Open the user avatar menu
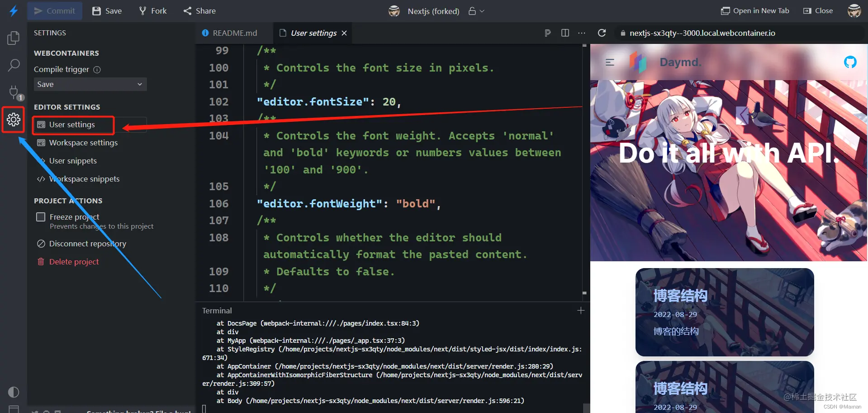Image resolution: width=868 pixels, height=413 pixels. click(854, 11)
